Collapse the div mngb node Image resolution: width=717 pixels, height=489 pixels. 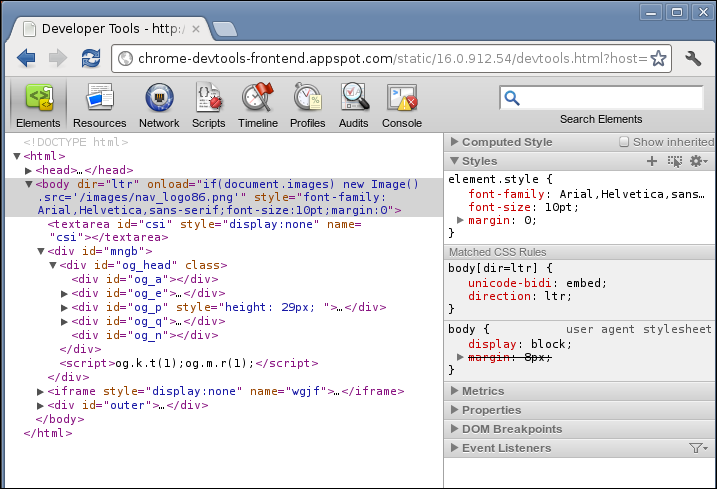pyautogui.click(x=41, y=251)
